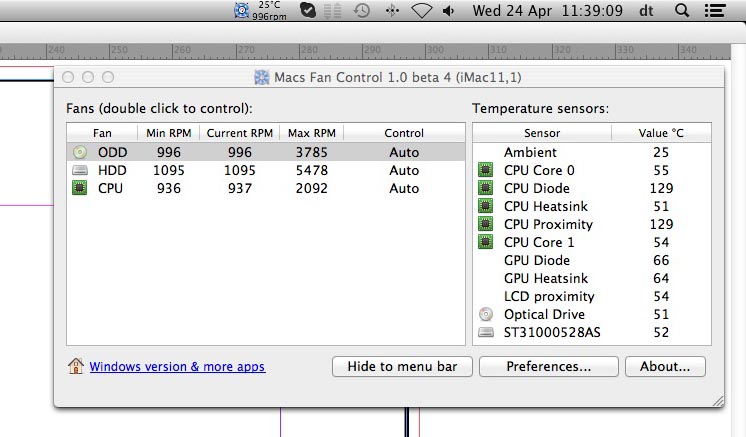This screenshot has width=746, height=437.
Task: Click the ODD fan disc icon
Action: (x=80, y=152)
